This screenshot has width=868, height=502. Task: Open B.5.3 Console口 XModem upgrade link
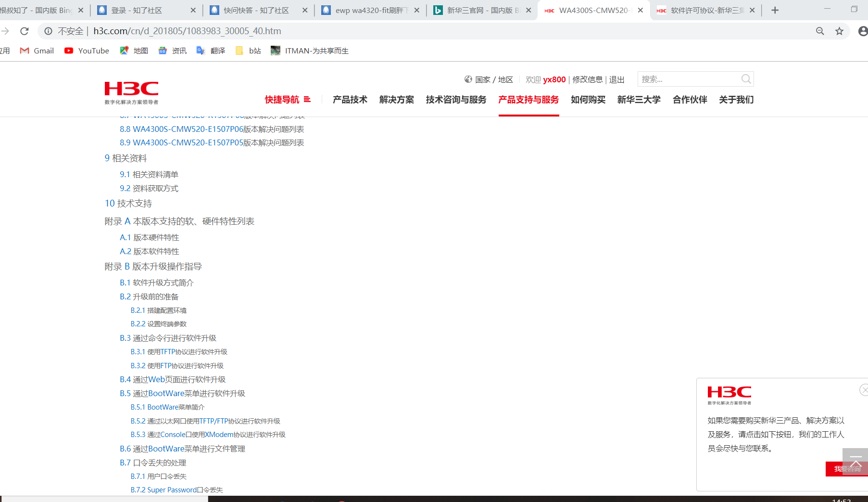(208, 435)
